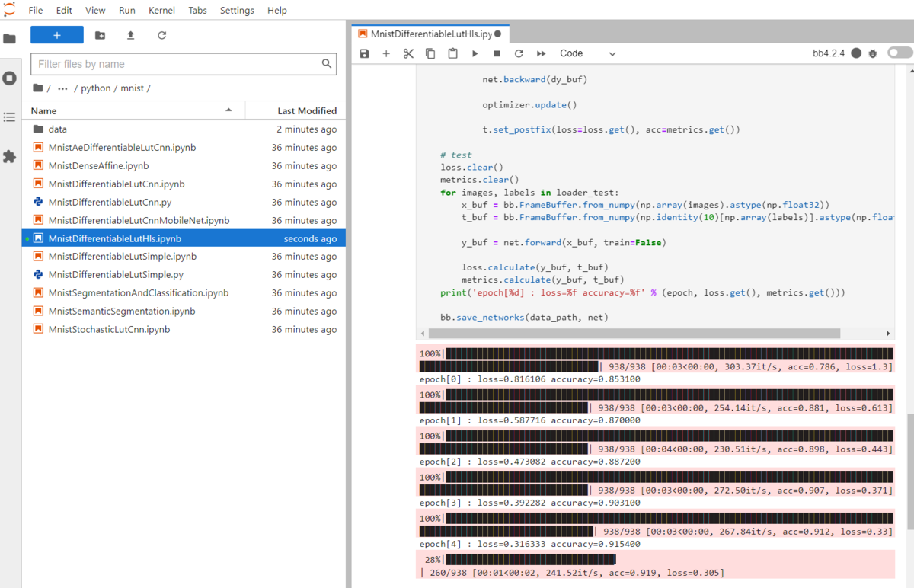
Task: Save the notebook with the disk icon
Action: [364, 53]
